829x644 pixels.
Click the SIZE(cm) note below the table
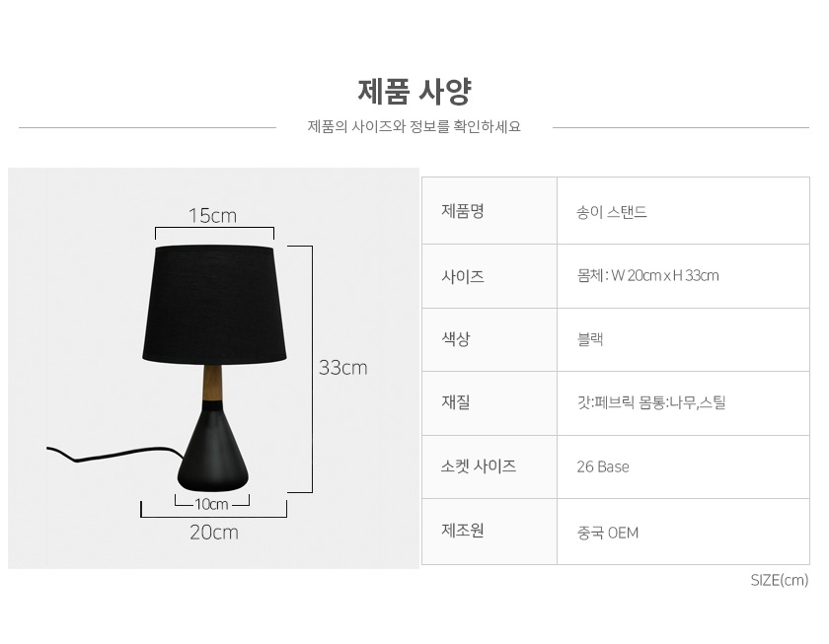click(x=779, y=580)
